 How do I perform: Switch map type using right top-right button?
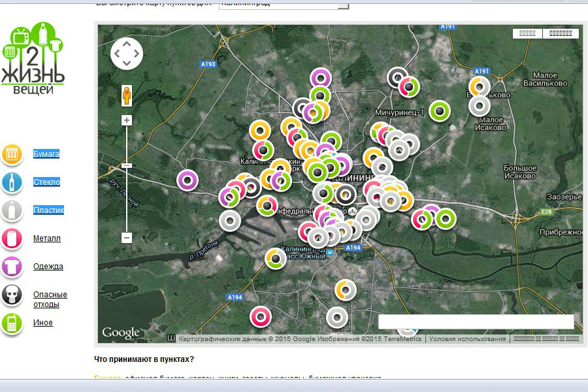(x=561, y=33)
